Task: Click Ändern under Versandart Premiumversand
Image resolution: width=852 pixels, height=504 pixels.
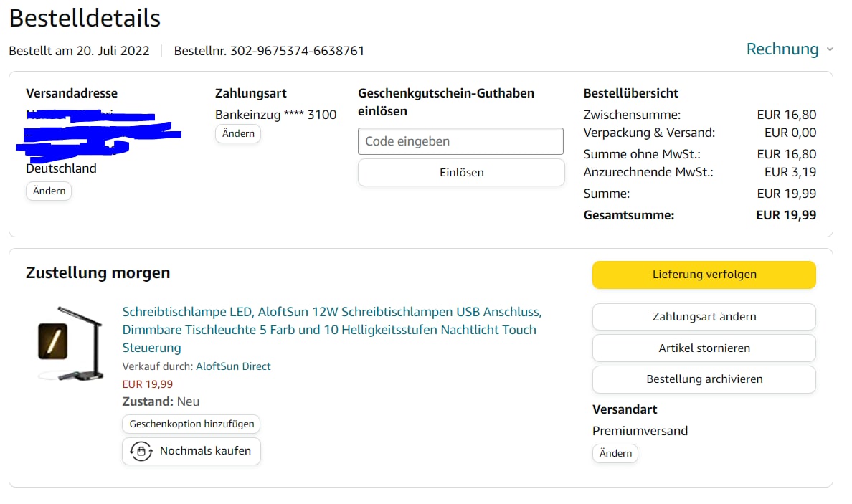Action: click(x=615, y=453)
